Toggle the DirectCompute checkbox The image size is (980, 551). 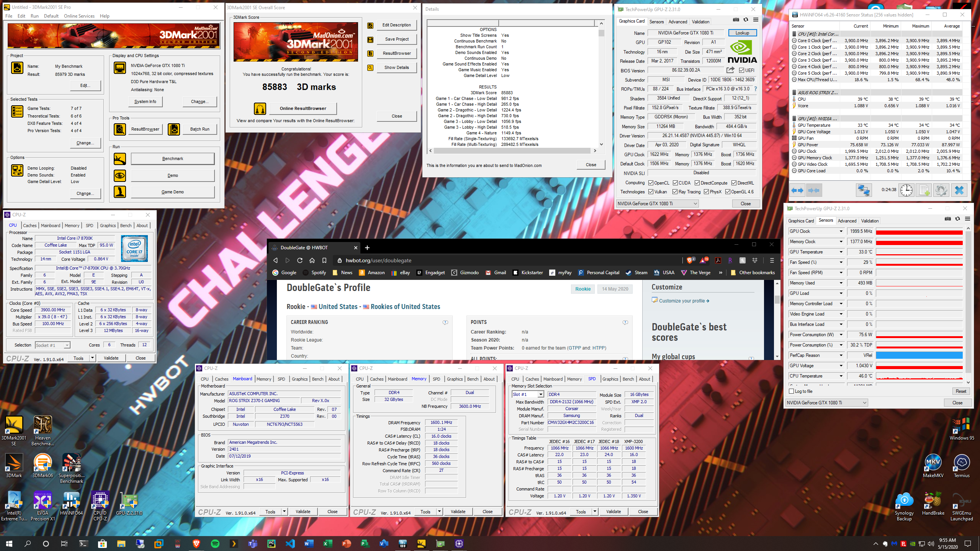[697, 183]
